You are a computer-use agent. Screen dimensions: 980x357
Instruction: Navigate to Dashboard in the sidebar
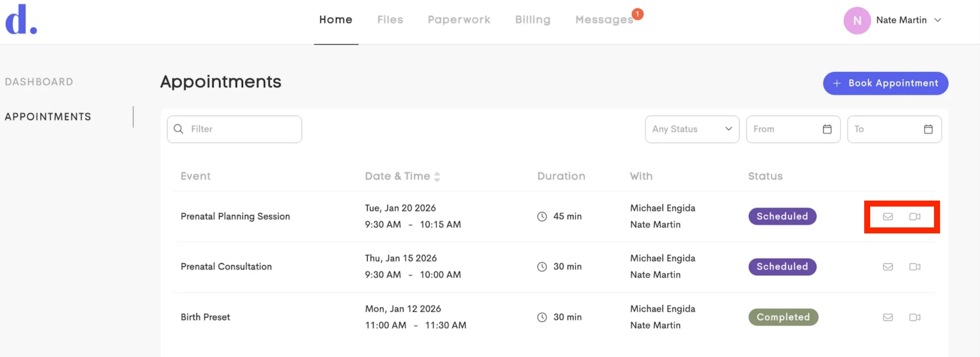point(39,82)
